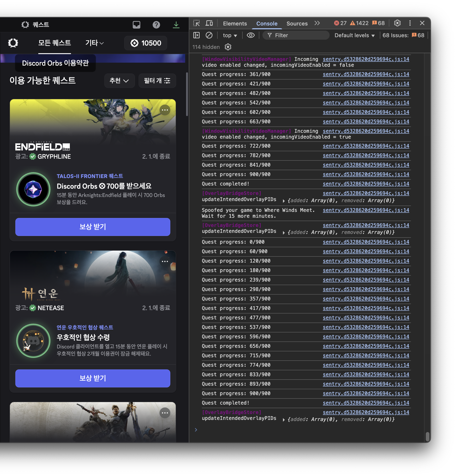Toggle the console sidebar panel icon
This screenshot has width=456, height=476.
(x=196, y=35)
